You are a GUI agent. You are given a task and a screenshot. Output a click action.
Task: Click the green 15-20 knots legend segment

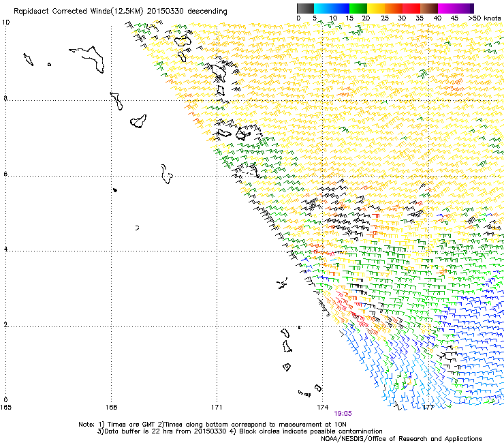point(358,8)
